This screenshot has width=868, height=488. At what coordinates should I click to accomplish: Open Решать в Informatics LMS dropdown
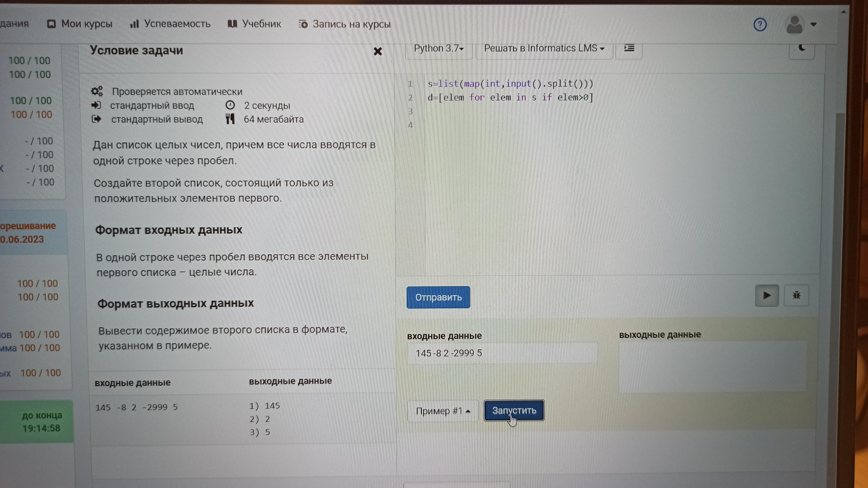pos(544,49)
